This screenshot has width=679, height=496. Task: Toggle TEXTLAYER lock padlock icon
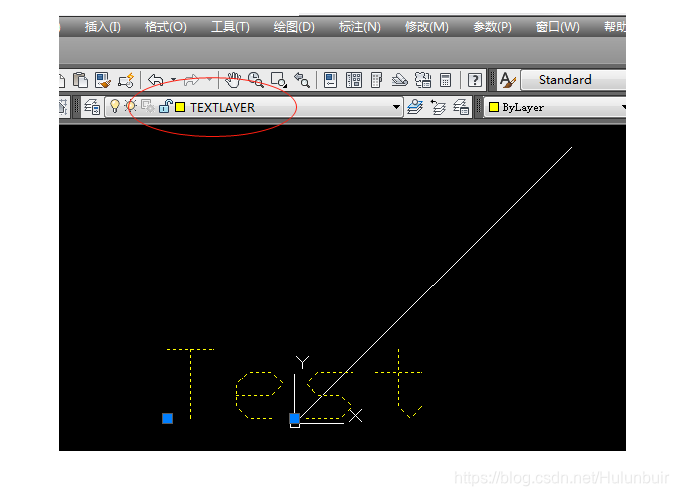point(165,107)
